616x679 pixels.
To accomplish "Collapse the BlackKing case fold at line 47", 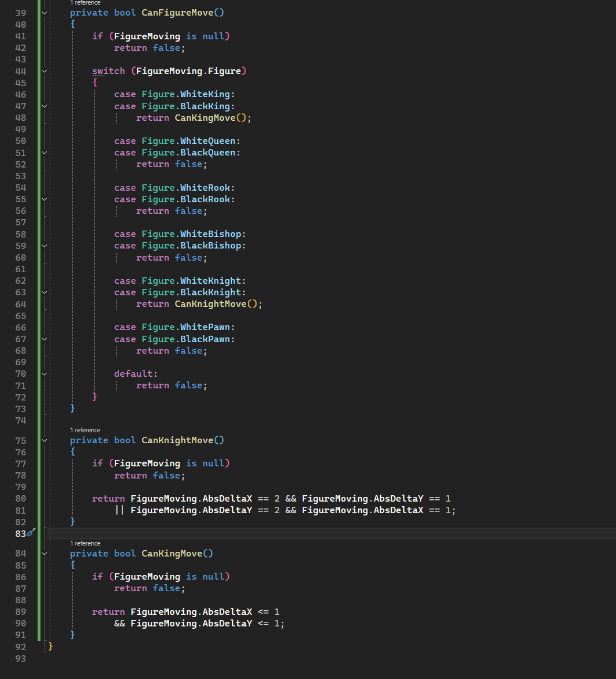I will pos(44,106).
